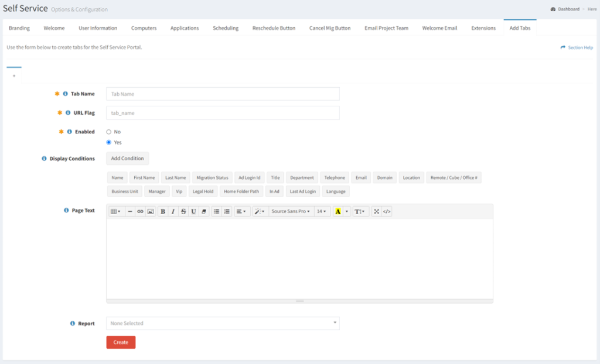The height and width of the screenshot is (364, 600).
Task: Switch to code view with the </> icon
Action: (x=386, y=211)
